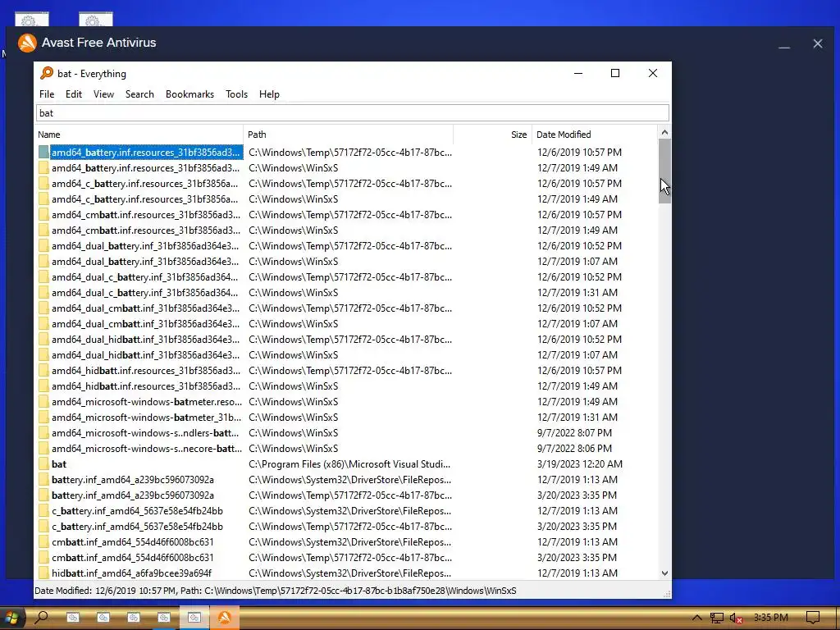This screenshot has height=630, width=840.
Task: Click folder icon for amd64_microsoft-windows-s..ndlers-batt... row
Action: pos(43,433)
